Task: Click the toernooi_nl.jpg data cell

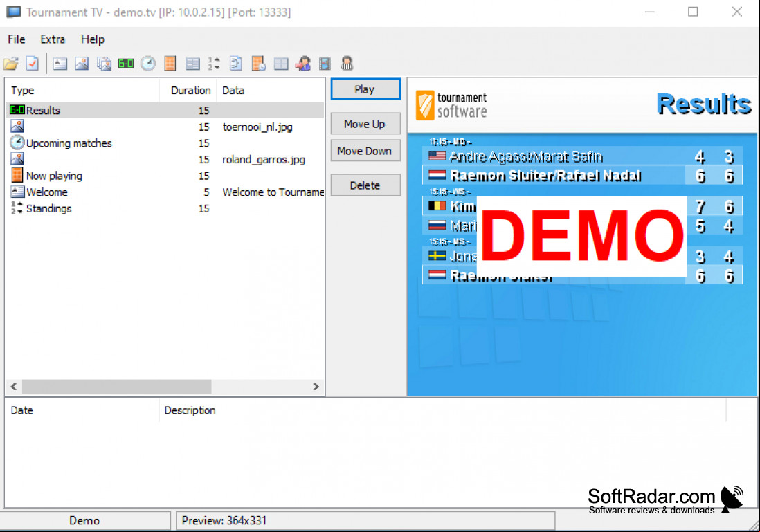Action: (x=257, y=127)
